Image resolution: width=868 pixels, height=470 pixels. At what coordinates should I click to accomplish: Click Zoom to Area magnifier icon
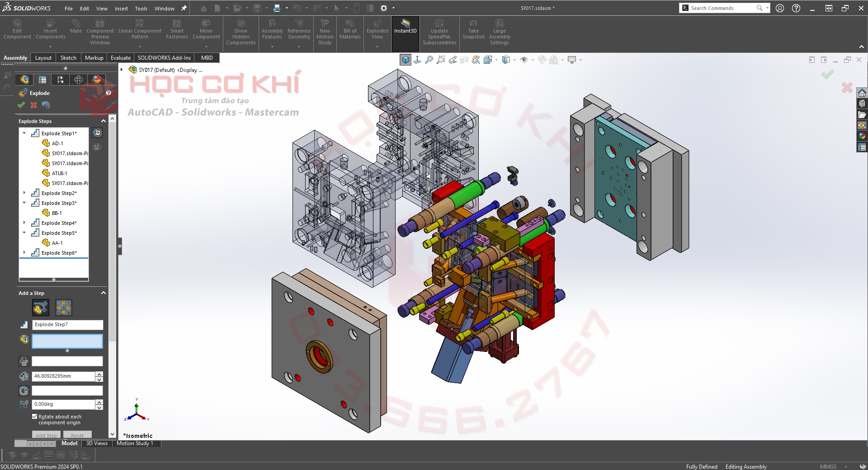coord(441,60)
